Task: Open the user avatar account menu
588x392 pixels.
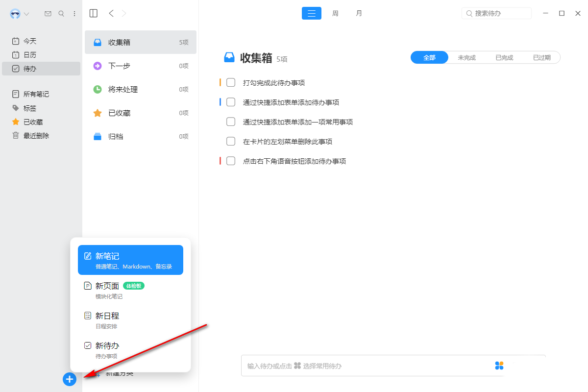Action: 20,14
